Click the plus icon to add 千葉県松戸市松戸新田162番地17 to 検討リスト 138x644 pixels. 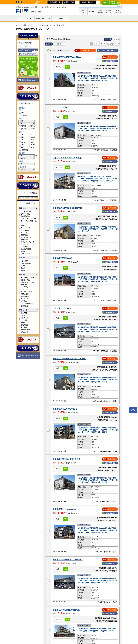pos(103,61)
